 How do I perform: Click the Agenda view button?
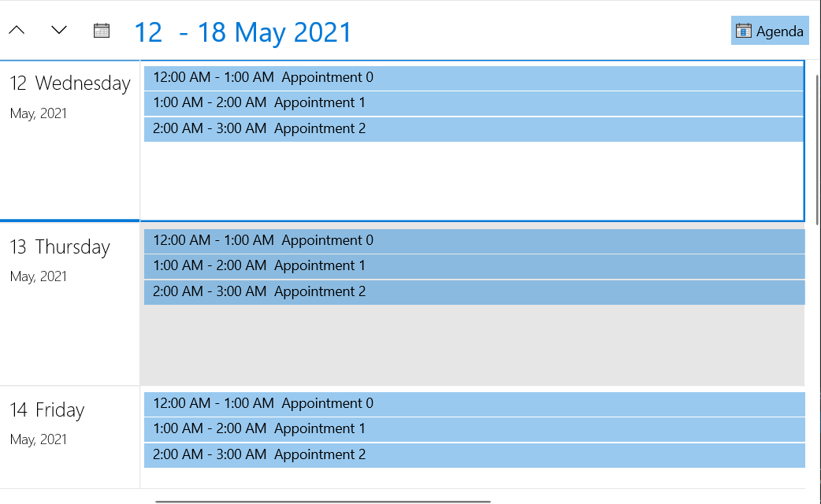(769, 31)
